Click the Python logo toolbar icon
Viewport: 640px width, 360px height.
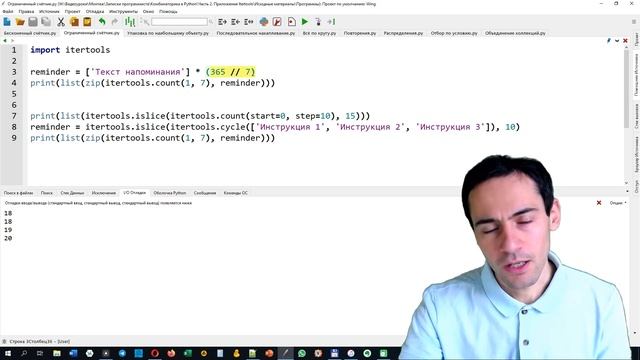point(264,22)
